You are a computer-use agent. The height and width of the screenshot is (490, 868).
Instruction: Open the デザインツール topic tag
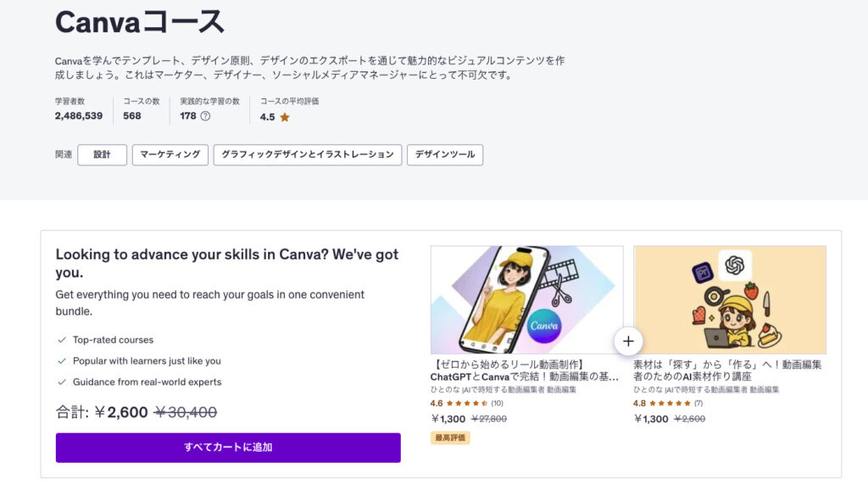click(x=445, y=155)
